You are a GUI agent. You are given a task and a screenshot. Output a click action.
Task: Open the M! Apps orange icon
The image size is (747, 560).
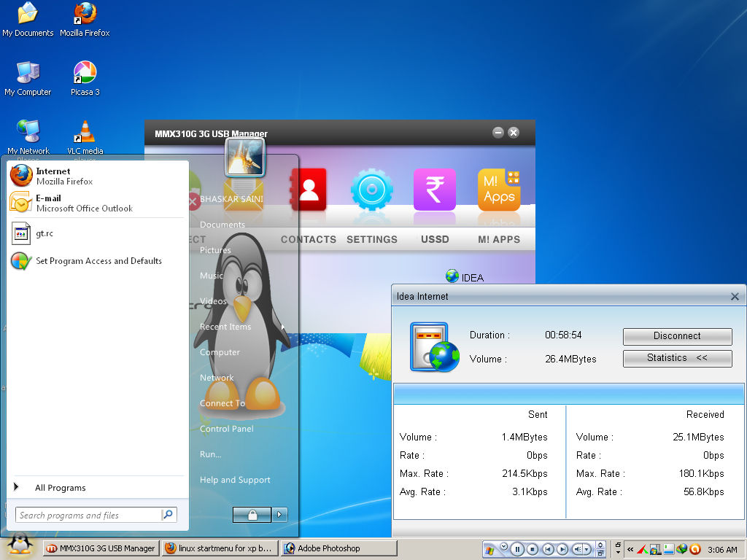[x=499, y=190]
